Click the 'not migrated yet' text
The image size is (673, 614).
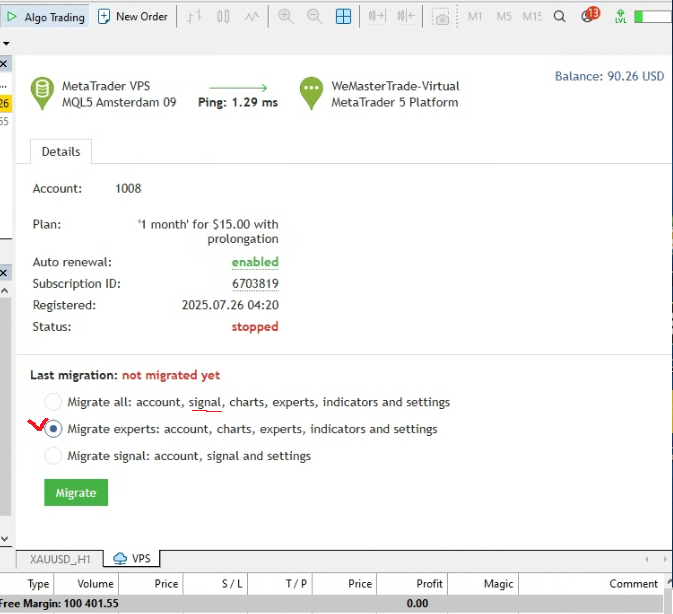[x=171, y=375]
